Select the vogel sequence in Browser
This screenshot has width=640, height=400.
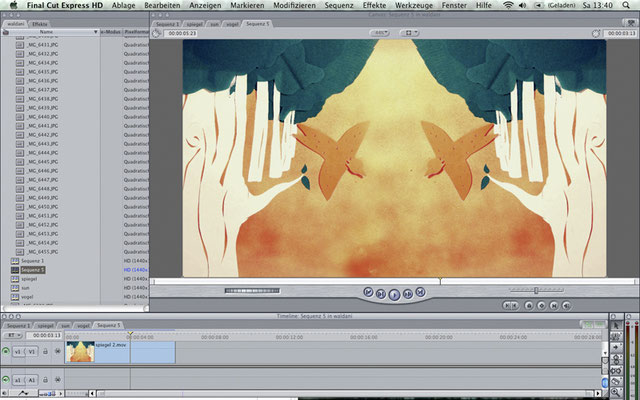point(27,297)
